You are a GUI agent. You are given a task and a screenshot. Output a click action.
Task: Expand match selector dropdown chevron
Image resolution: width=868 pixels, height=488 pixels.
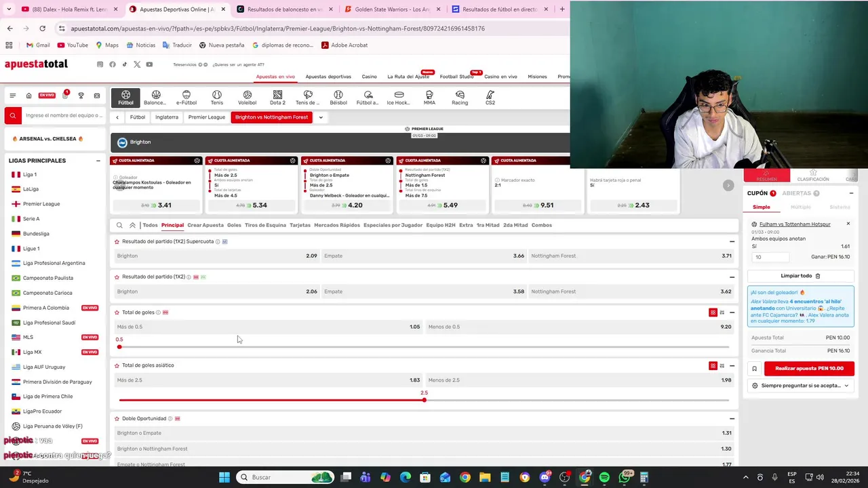tap(321, 117)
